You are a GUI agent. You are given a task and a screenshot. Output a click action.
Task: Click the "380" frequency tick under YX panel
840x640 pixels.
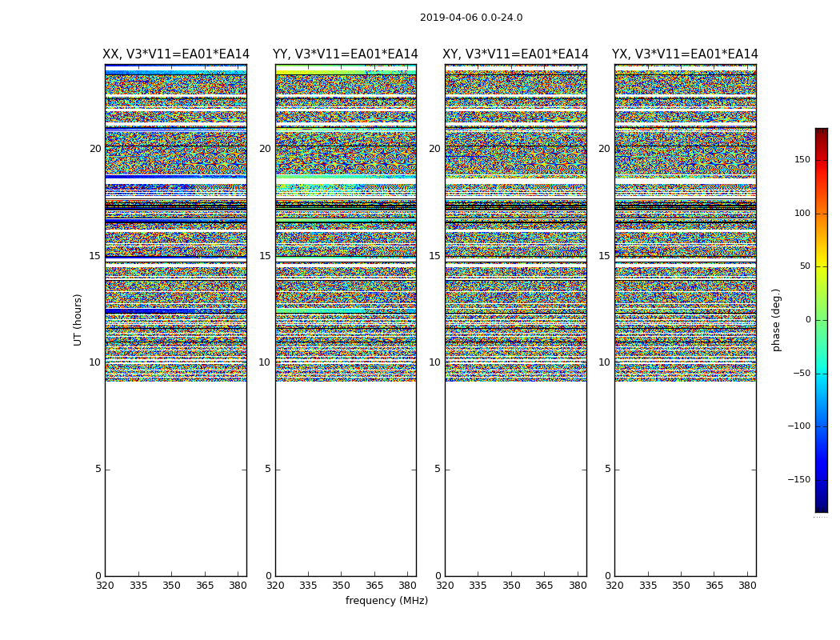point(747,586)
